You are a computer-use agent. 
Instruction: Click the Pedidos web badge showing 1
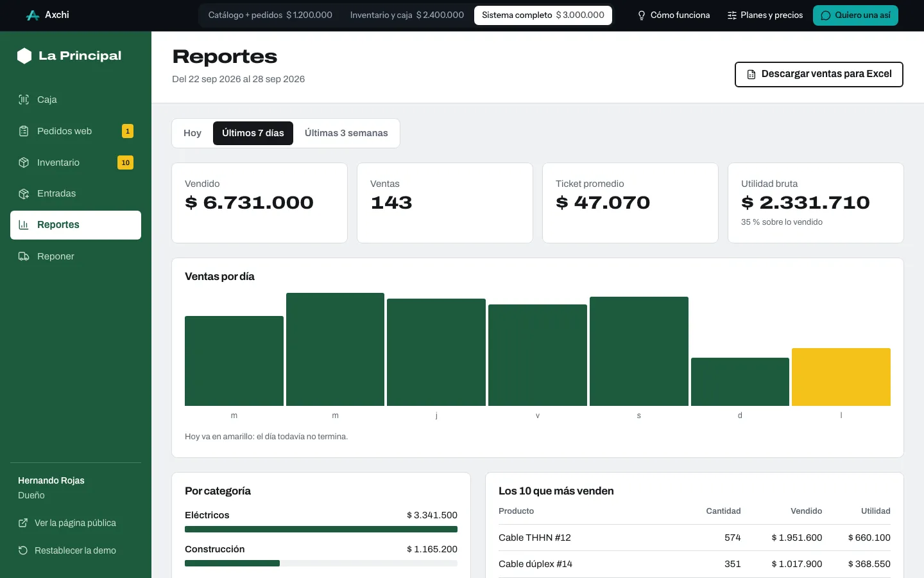[128, 131]
